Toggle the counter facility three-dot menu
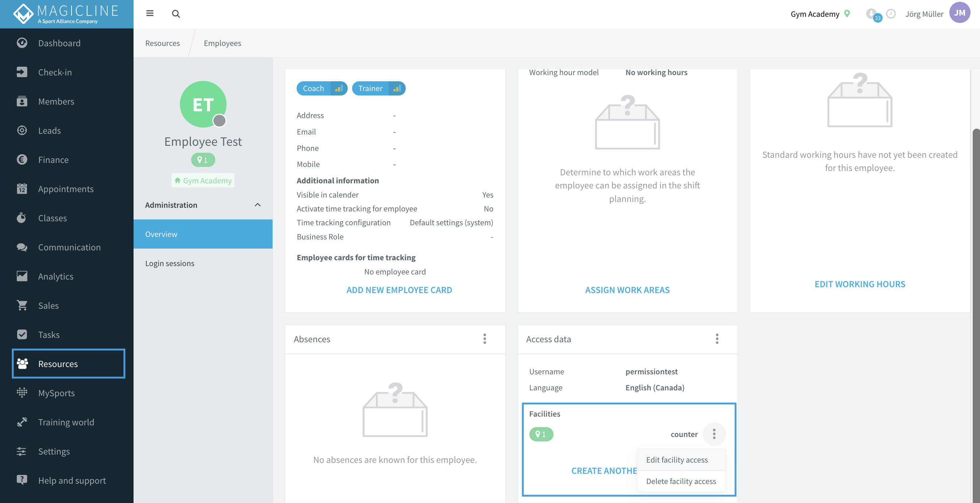The width and height of the screenshot is (980, 503). pyautogui.click(x=714, y=434)
